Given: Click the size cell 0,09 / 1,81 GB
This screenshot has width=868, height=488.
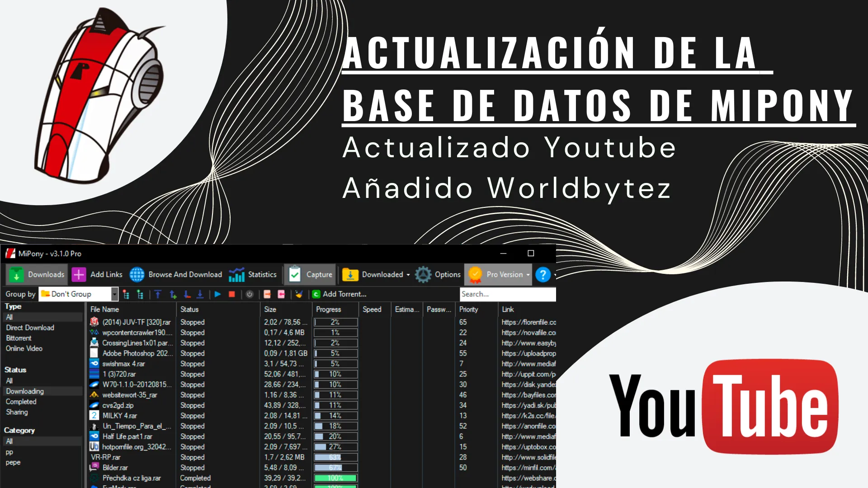Looking at the screenshot, I should pos(286,353).
